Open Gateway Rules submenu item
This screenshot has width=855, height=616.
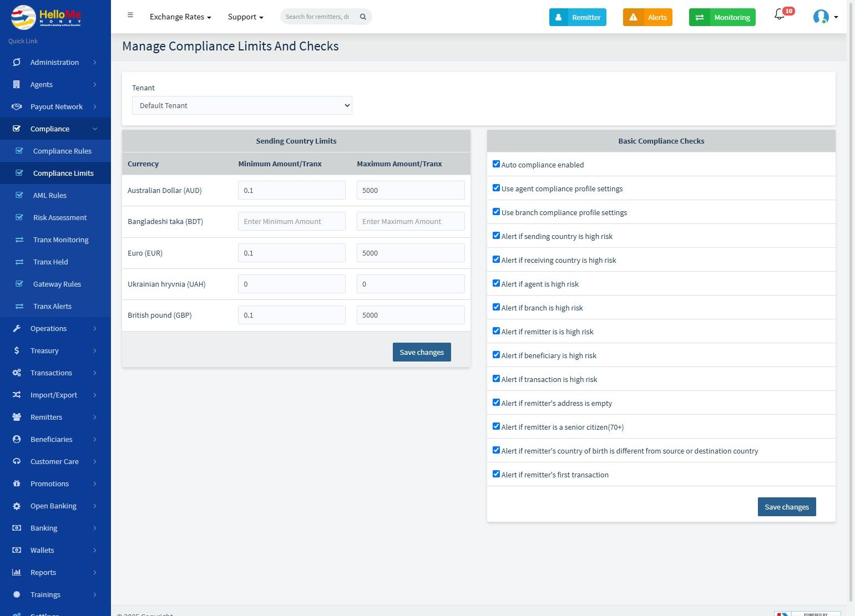coord(55,284)
